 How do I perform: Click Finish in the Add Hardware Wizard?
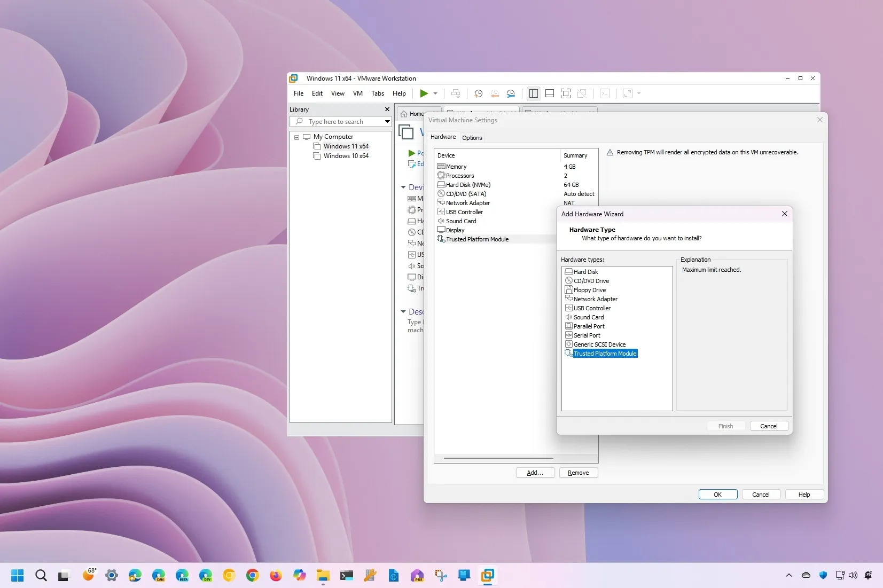coord(725,426)
